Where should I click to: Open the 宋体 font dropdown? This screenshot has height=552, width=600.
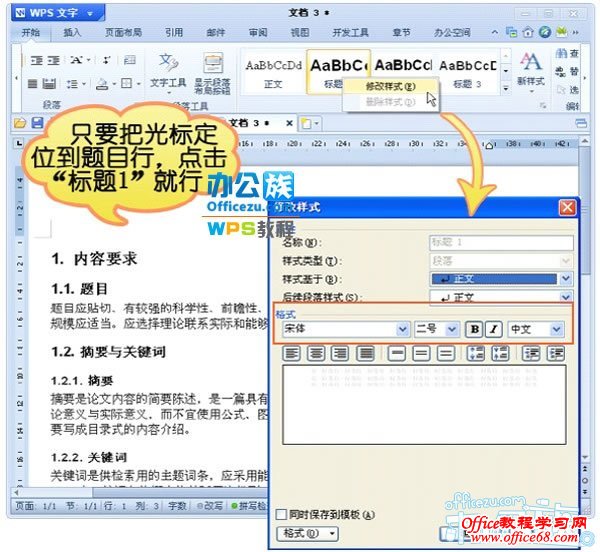click(x=402, y=329)
